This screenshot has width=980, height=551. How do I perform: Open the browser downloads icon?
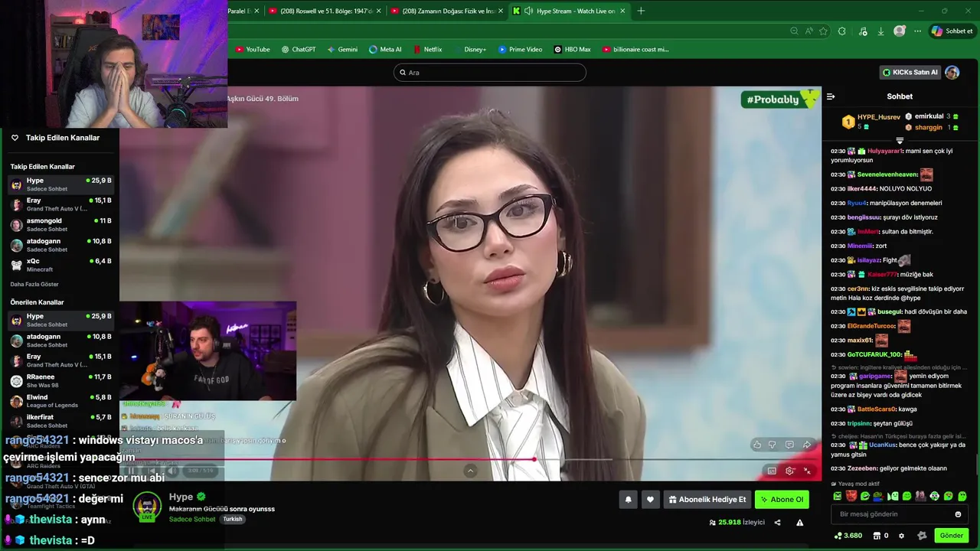tap(880, 31)
